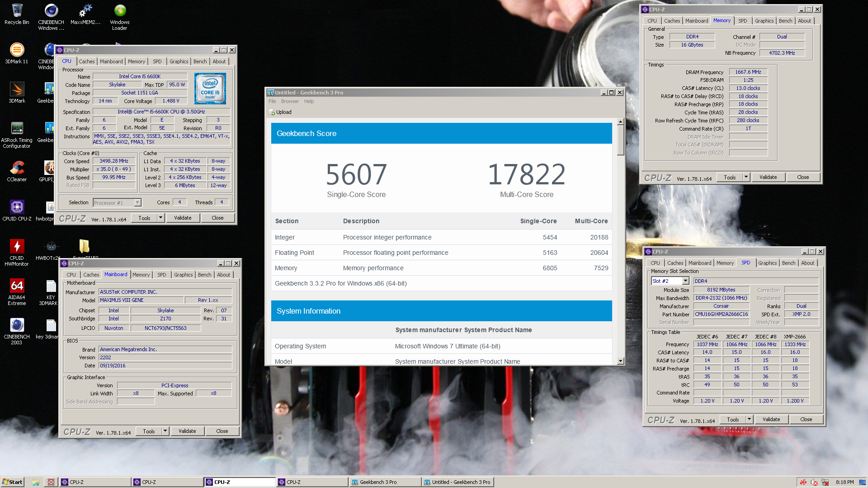Viewport: 868px width, 488px height.
Task: Open the Help menu in Geekbench
Action: coord(309,101)
